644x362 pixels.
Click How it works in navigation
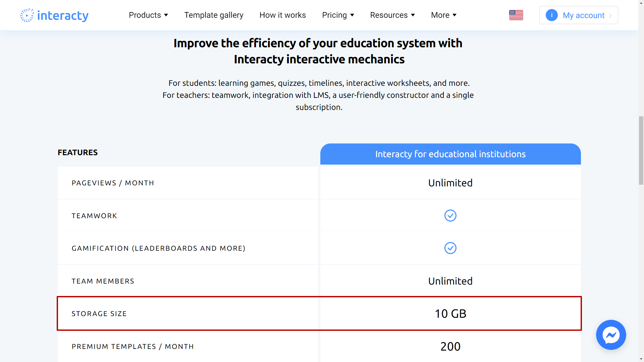(x=283, y=15)
